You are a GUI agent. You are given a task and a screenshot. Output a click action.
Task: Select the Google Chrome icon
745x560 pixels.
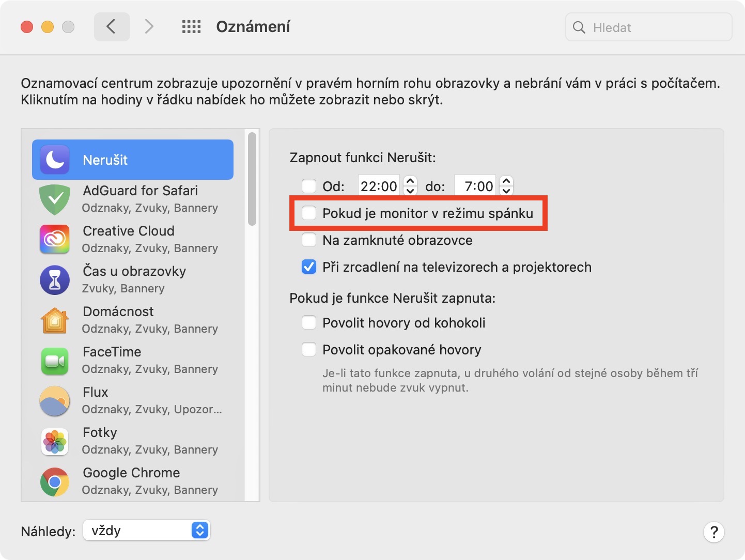[55, 481]
